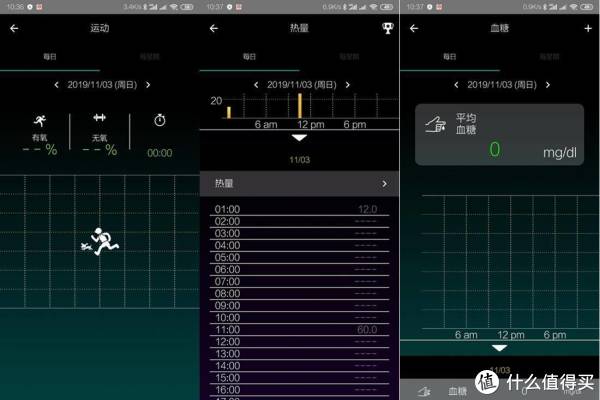Tap the tall midday calorie bar
The width and height of the screenshot is (600, 400).
tap(300, 106)
